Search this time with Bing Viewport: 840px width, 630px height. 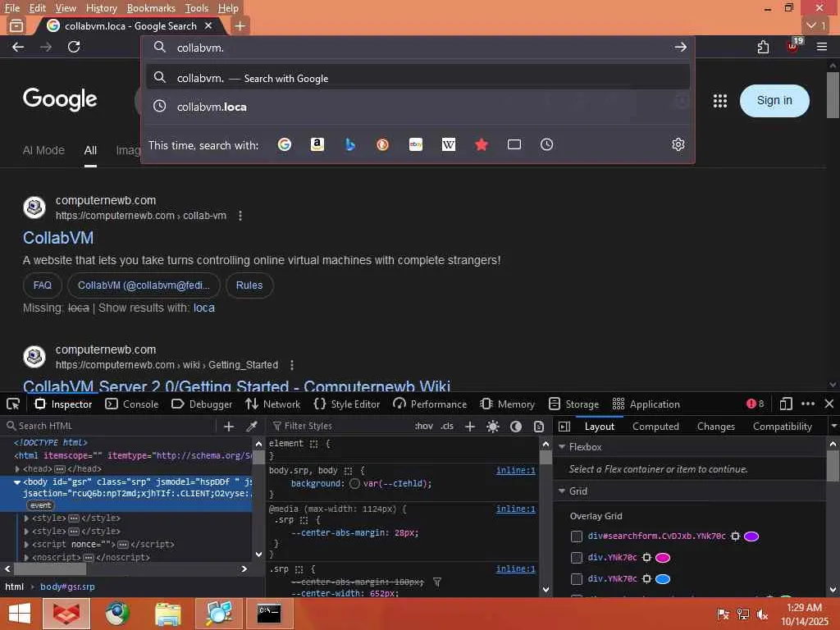pos(349,144)
